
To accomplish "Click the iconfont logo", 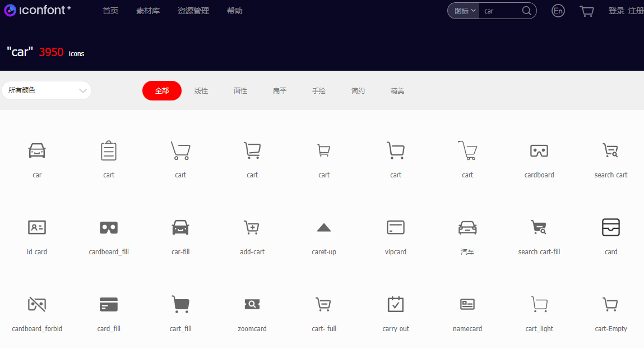I will pos(38,10).
